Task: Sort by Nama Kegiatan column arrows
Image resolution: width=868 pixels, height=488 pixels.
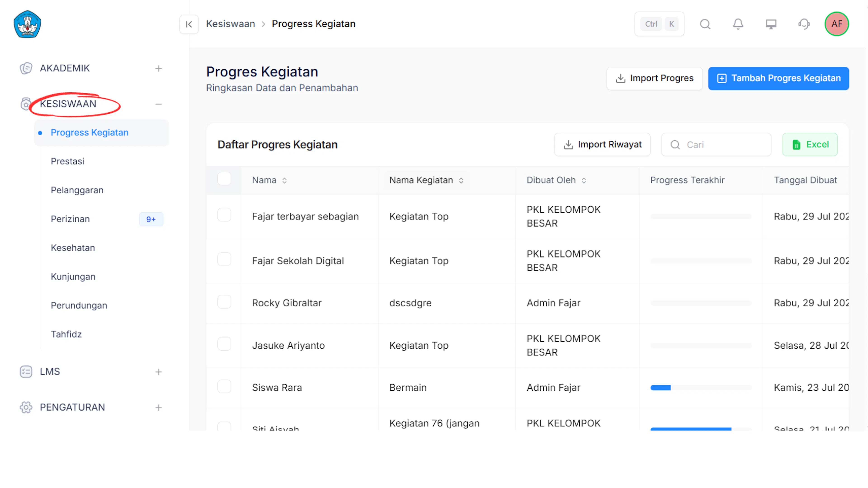Action: 461,181
